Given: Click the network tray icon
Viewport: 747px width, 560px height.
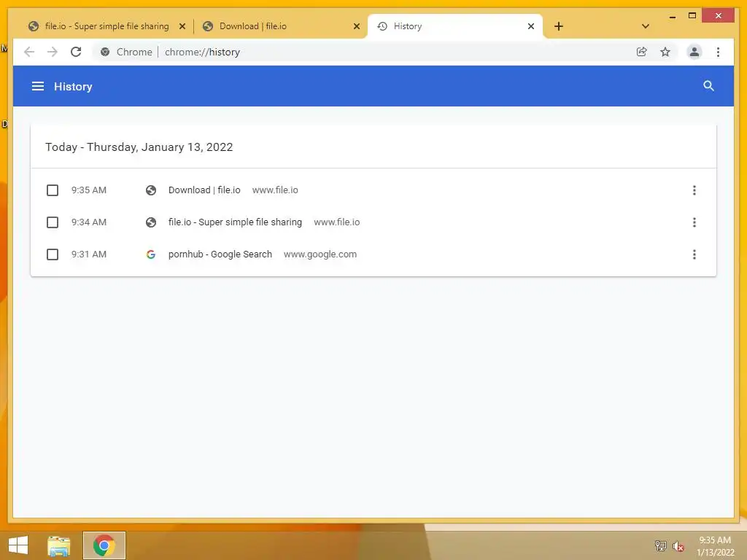Looking at the screenshot, I should tap(660, 545).
